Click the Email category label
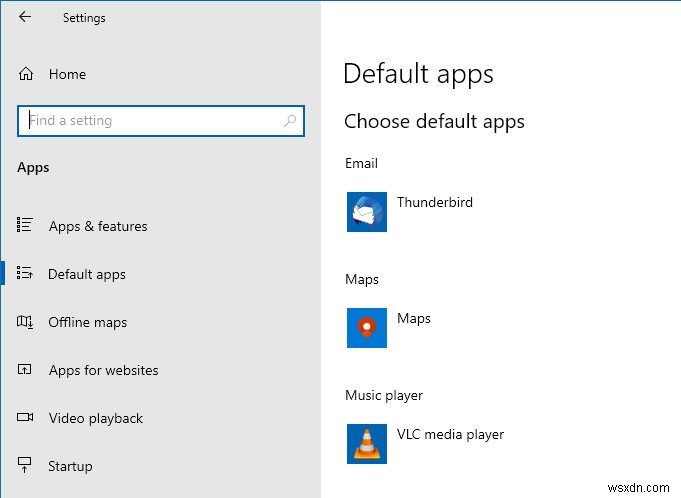Viewport: 681px width, 498px height. coord(361,163)
